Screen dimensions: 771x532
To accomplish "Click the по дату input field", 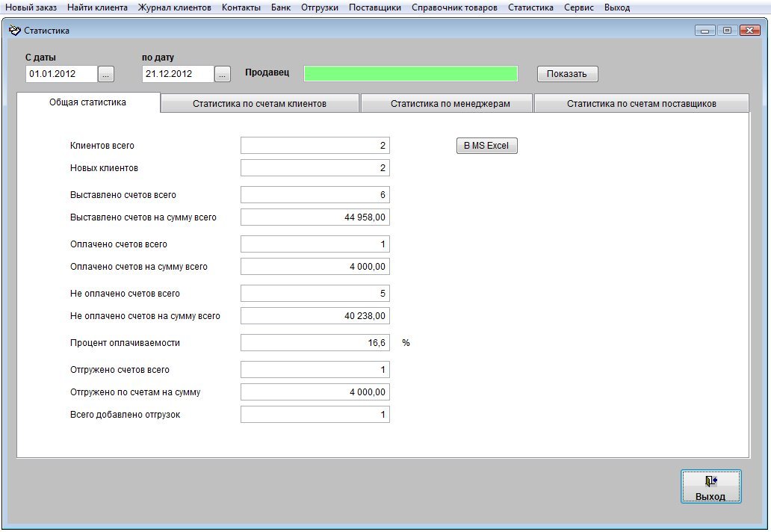I will tap(177, 74).
